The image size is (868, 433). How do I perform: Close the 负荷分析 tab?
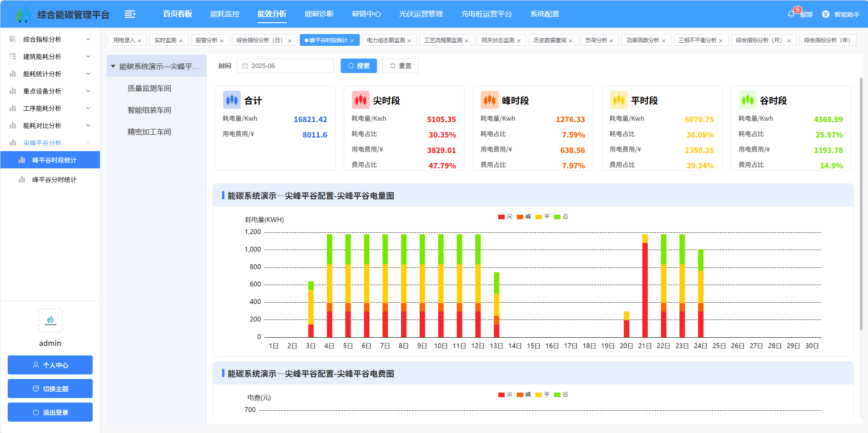point(611,41)
